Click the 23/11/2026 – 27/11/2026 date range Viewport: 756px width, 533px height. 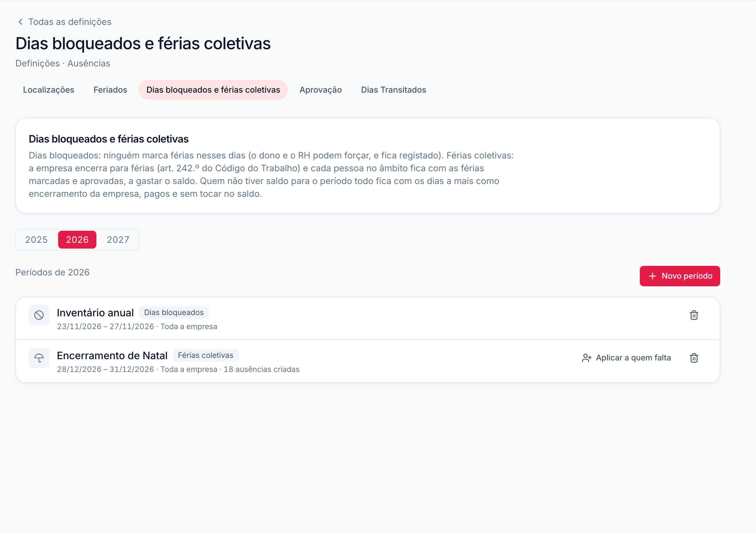(105, 327)
